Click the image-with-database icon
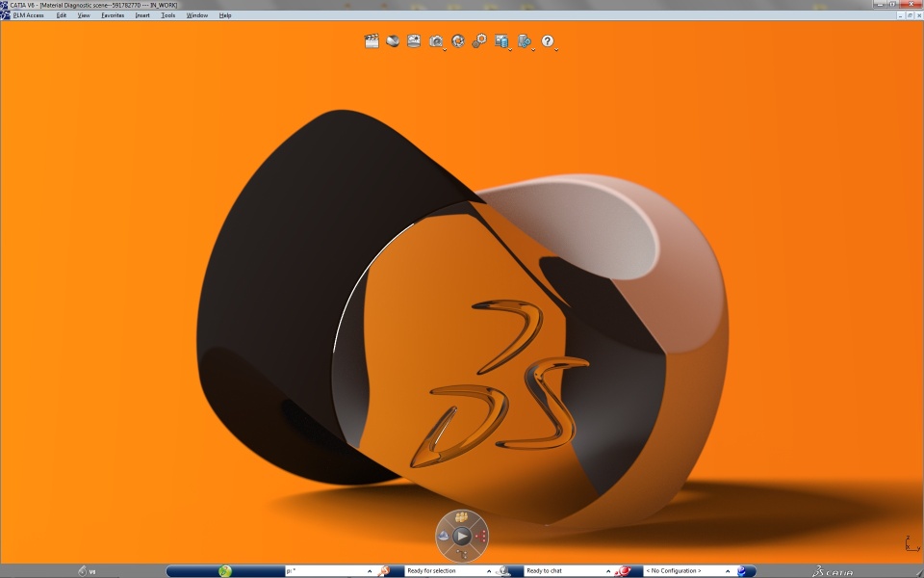924x578 pixels. point(500,40)
